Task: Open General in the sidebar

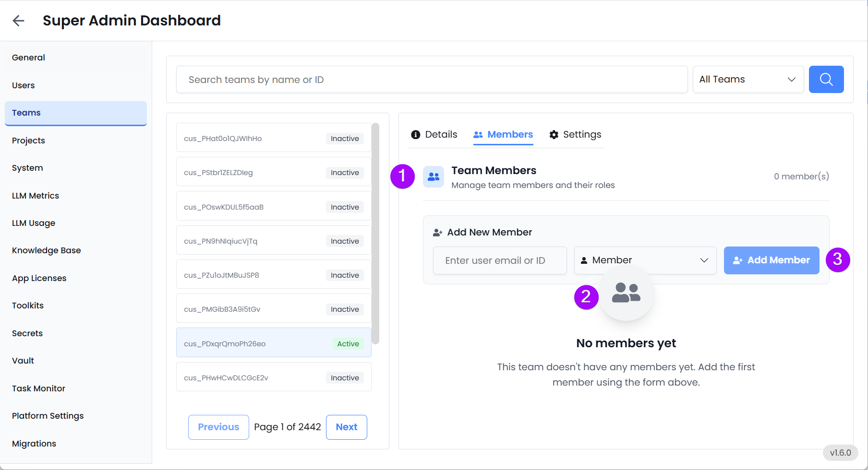Action: pyautogui.click(x=76, y=58)
